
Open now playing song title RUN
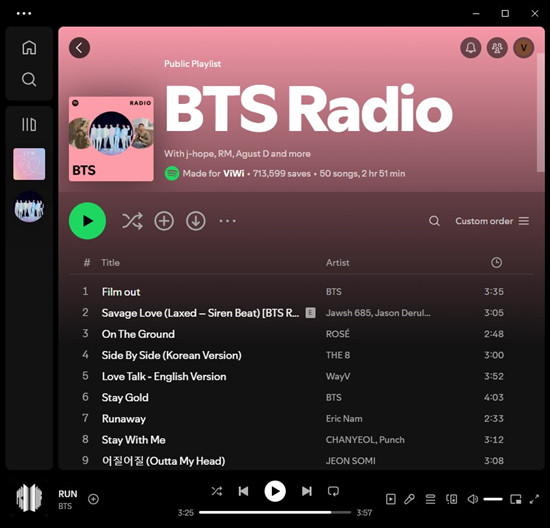point(68,494)
